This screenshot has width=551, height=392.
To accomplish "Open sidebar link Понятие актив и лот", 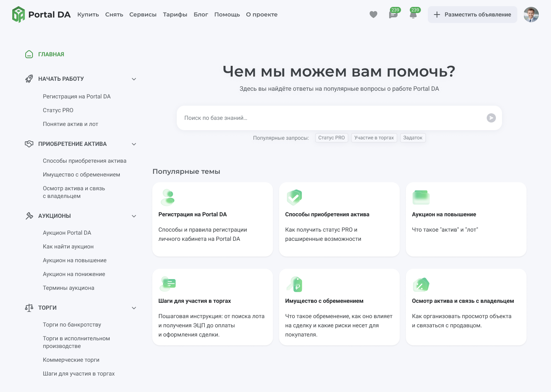I will point(70,124).
